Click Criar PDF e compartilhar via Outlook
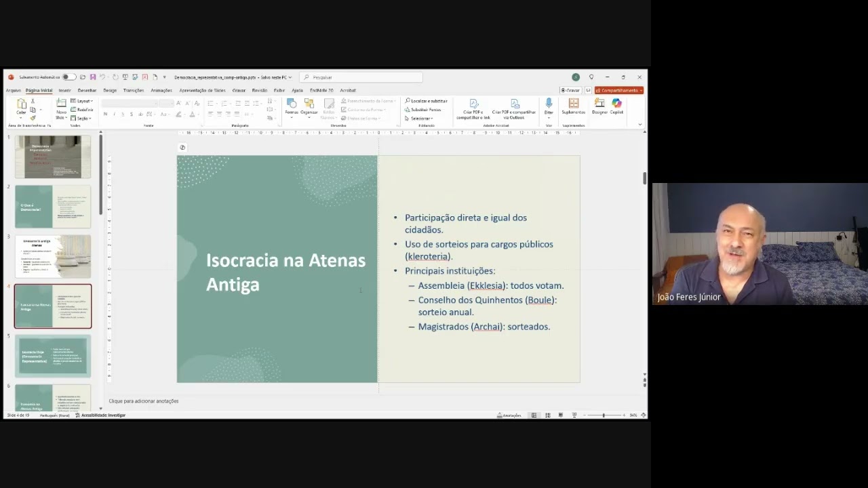 [514, 108]
